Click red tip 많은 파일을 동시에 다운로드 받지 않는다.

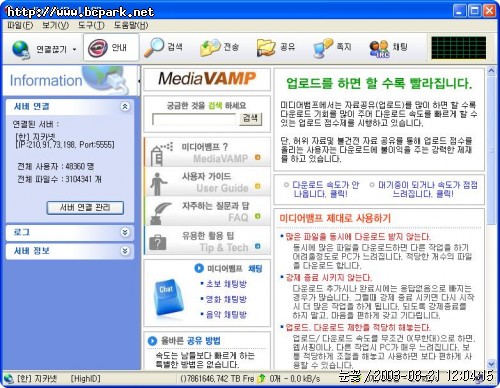(358, 237)
